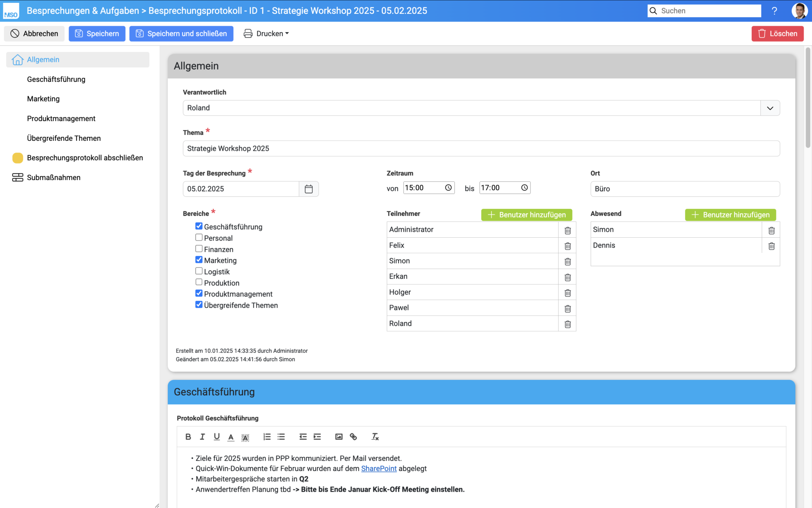This screenshot has width=812, height=508.
Task: Open help with the question mark icon
Action: pyautogui.click(x=774, y=11)
